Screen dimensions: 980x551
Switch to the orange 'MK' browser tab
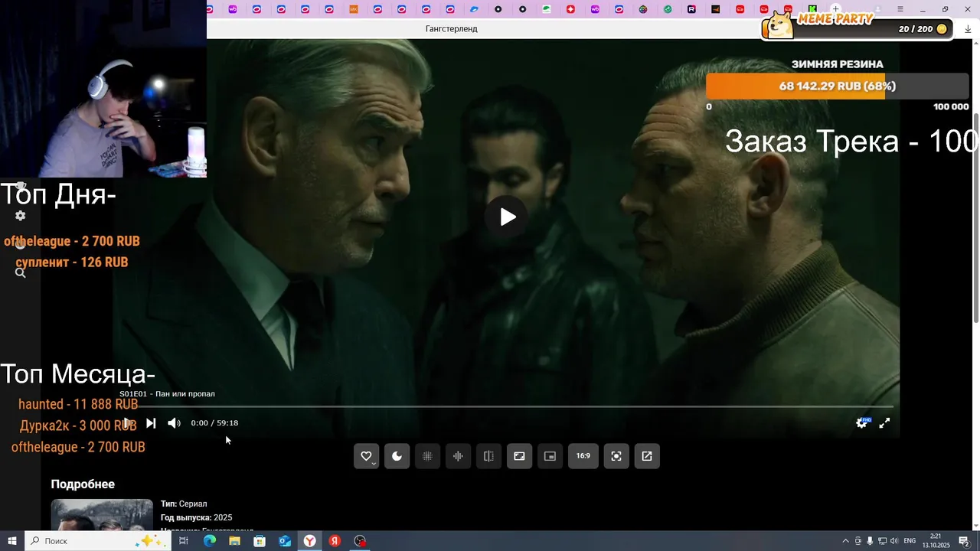tap(354, 9)
